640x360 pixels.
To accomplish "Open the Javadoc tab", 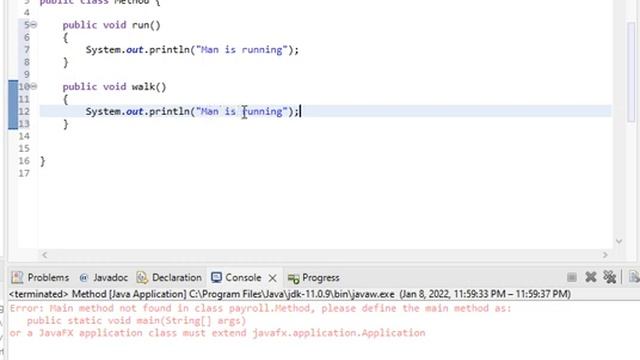I will click(104, 278).
